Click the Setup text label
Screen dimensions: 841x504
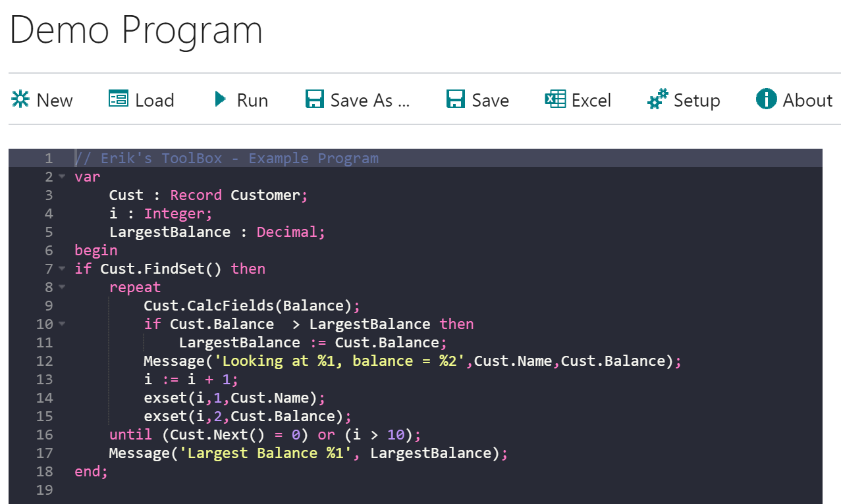tap(697, 101)
